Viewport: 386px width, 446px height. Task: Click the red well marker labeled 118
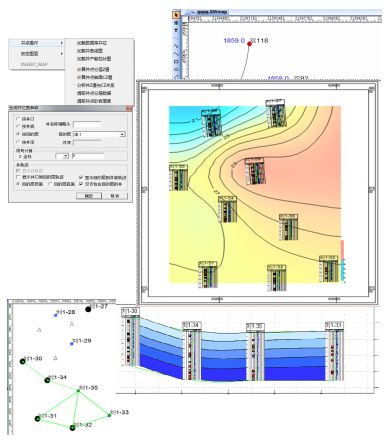pyautogui.click(x=249, y=44)
